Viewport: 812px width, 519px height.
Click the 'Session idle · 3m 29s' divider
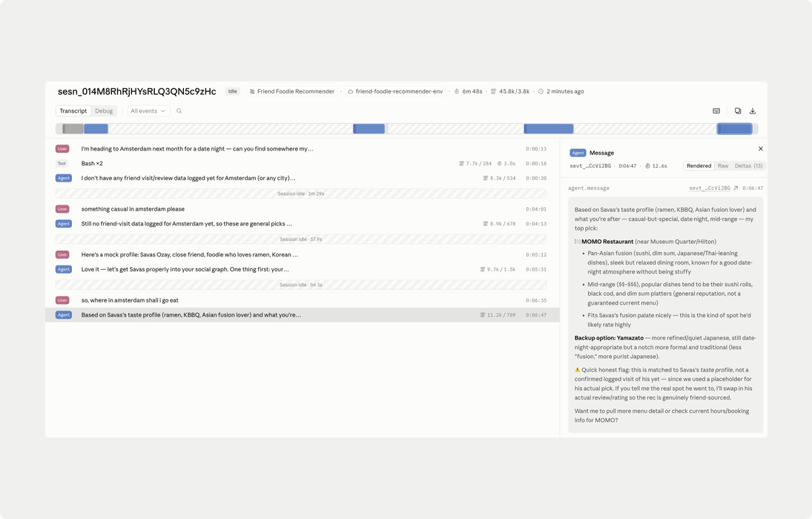[301, 194]
